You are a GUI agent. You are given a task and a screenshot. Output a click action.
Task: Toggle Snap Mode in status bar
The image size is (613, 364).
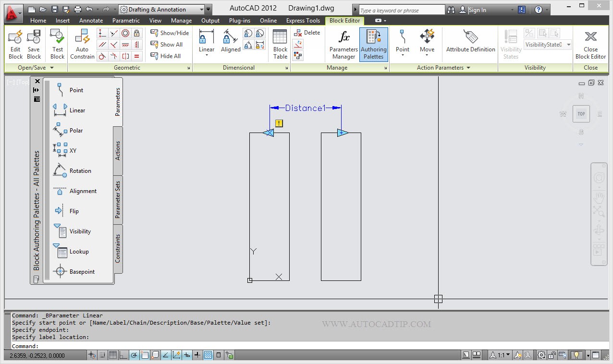pos(102,355)
